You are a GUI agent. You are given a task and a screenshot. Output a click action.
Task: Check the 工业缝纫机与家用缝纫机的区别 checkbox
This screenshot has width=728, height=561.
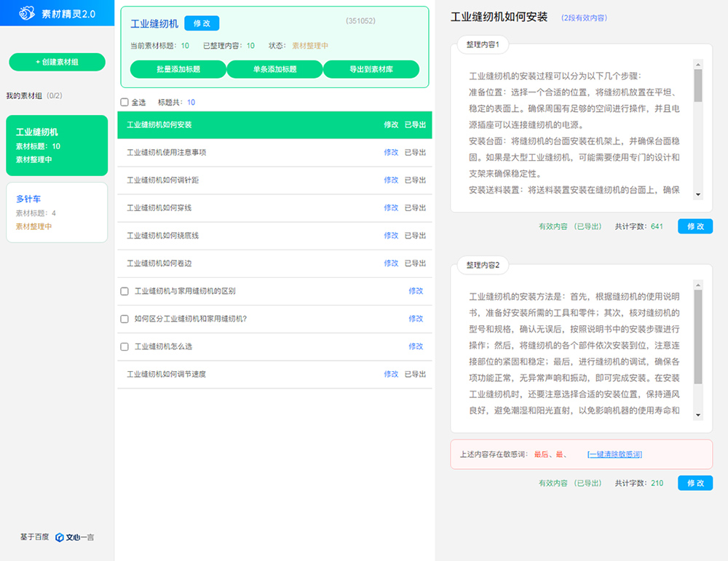coord(124,291)
